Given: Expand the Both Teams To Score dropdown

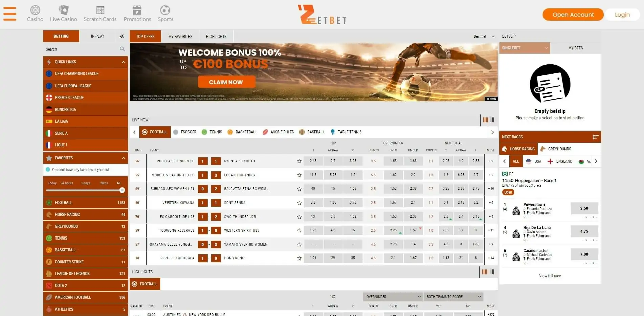Looking at the screenshot, I should pyautogui.click(x=453, y=297).
